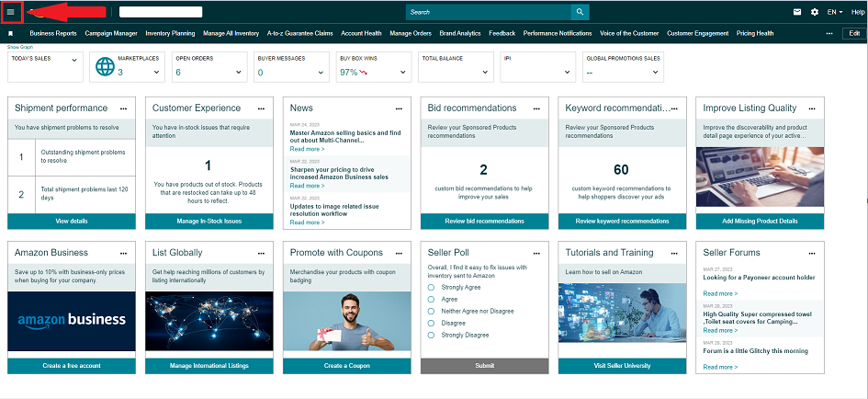The image size is (868, 399).
Task: Open Keyword recommendations card options menu
Action: pyautogui.click(x=674, y=108)
